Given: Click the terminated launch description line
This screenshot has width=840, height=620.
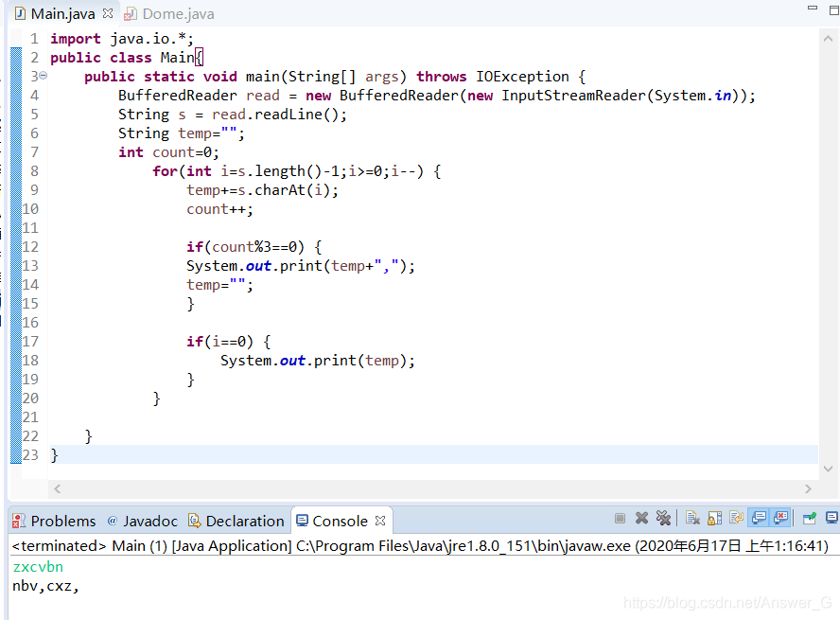Looking at the screenshot, I should tap(420, 545).
